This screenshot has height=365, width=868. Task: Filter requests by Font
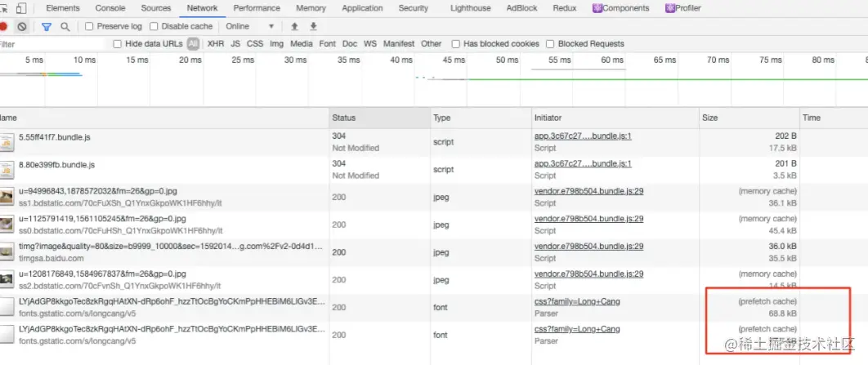tap(328, 44)
